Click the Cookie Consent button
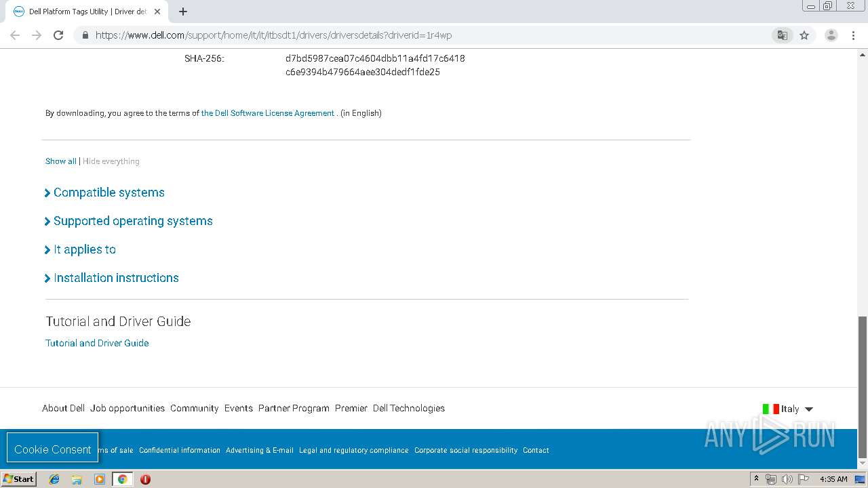The height and width of the screenshot is (488, 868). [x=53, y=449]
